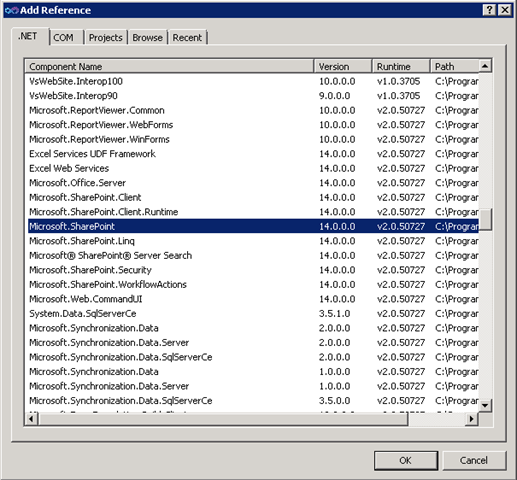Screen dimensions: 517x480
Task: Click the vertical scrollbar thumb
Action: [485, 219]
